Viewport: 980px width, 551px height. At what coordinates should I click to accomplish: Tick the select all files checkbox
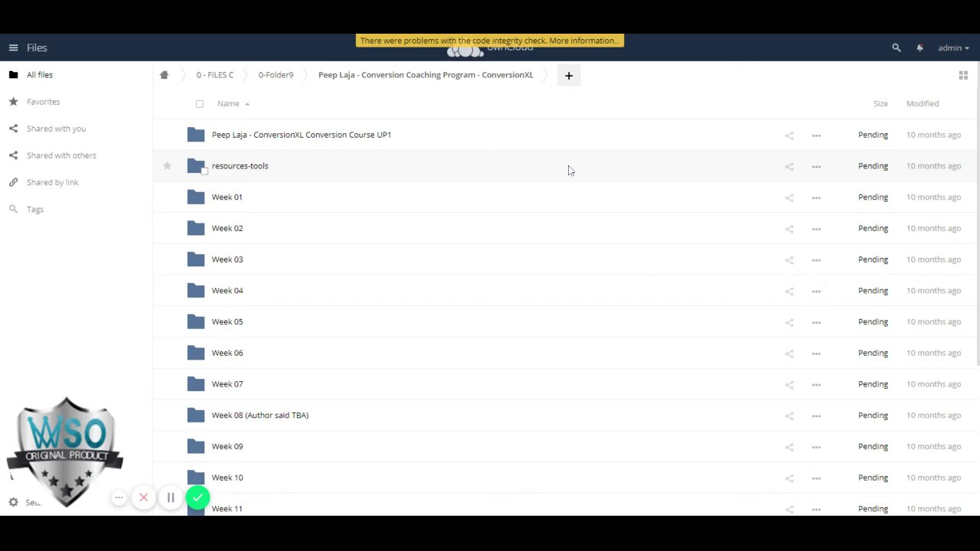click(x=200, y=104)
